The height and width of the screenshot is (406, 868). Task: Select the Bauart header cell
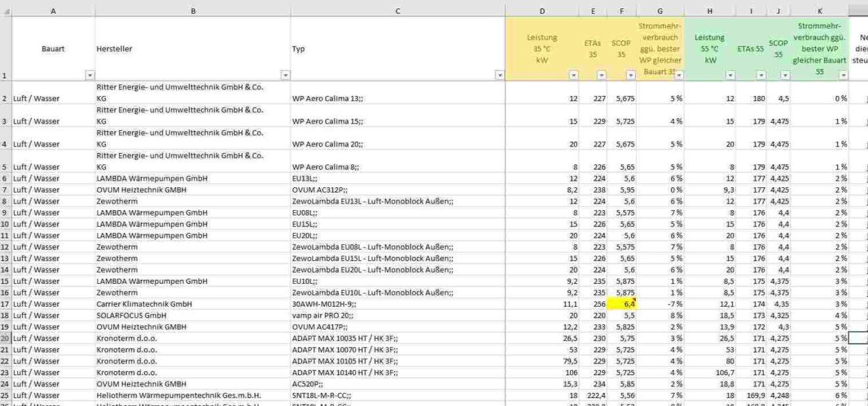[x=53, y=49]
